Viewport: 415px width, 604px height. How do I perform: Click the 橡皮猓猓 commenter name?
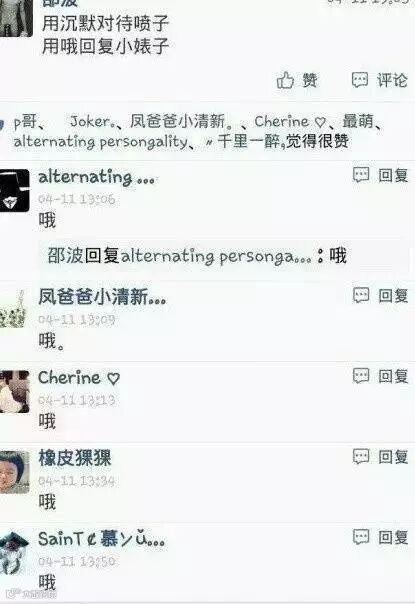75,458
